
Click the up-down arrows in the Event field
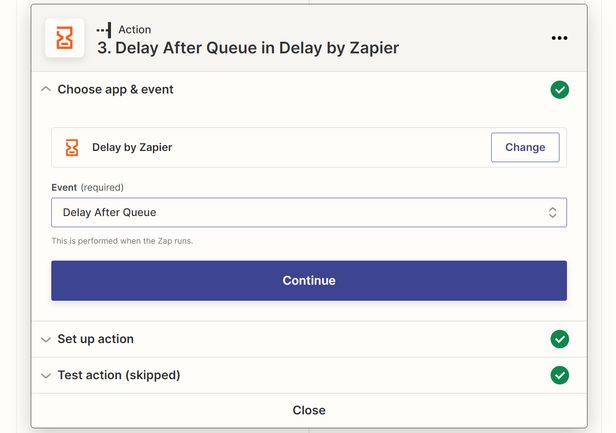(x=552, y=212)
